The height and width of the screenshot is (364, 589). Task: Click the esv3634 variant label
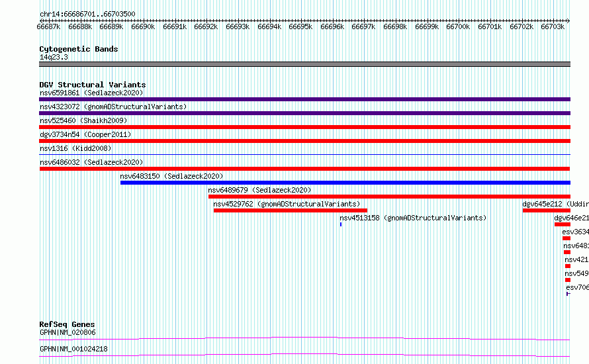pyautogui.click(x=576, y=232)
